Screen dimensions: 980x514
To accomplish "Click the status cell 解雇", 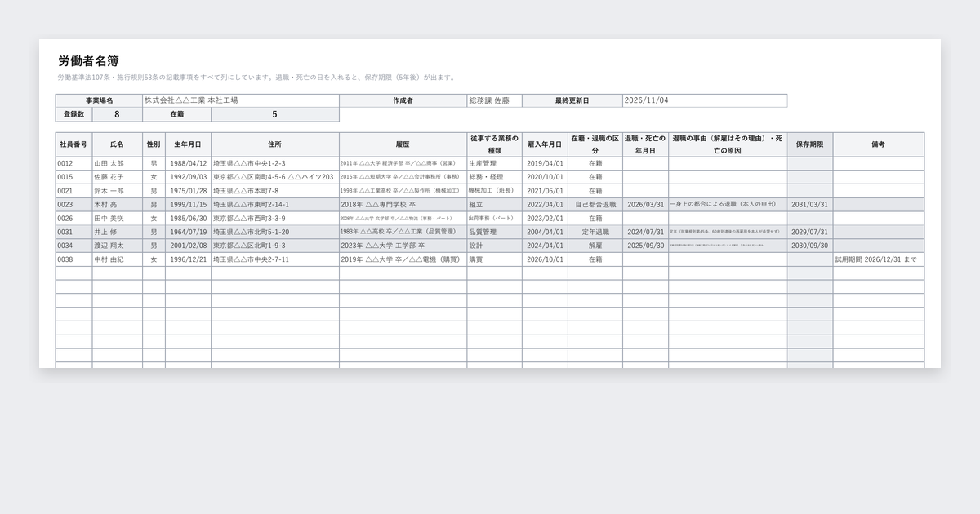I will (595, 246).
